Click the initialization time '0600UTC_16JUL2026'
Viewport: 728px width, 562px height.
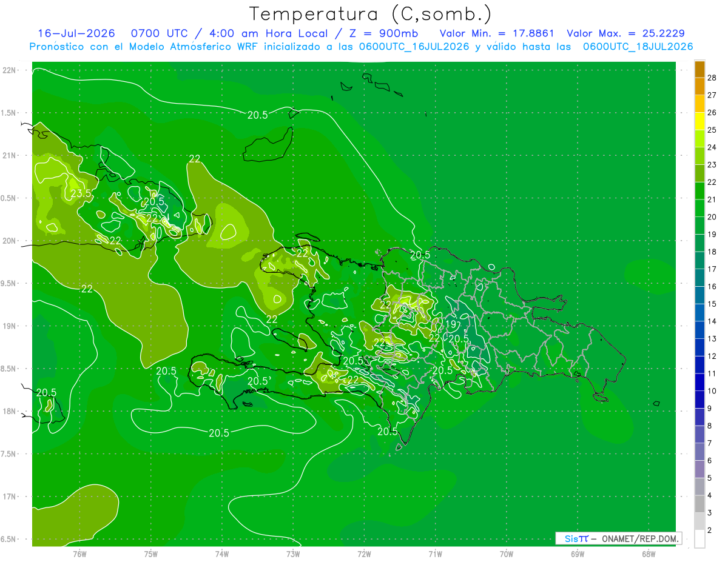tap(414, 47)
